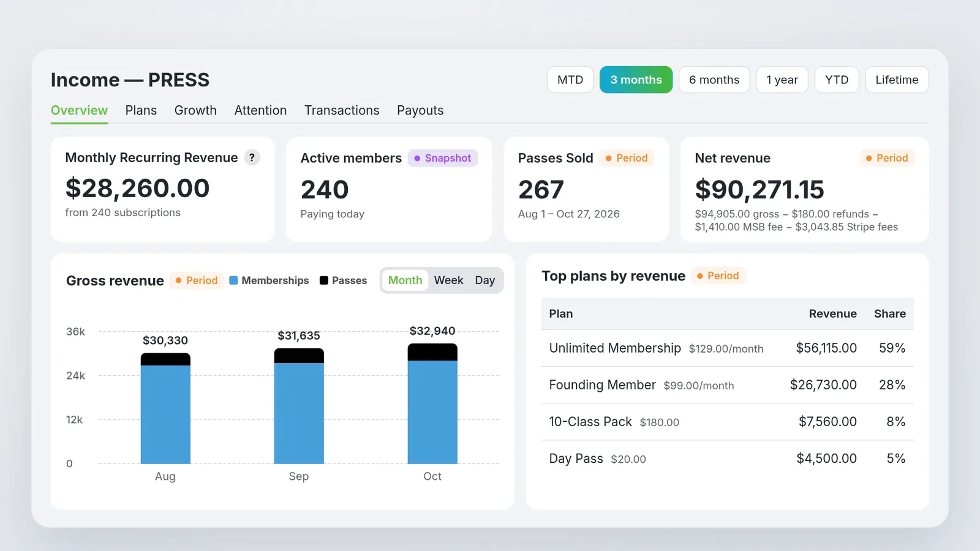Switch to the Growth tab

195,110
